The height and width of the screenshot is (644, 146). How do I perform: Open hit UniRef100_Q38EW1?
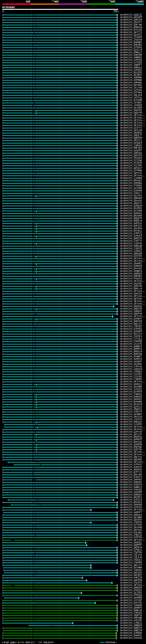click(131, 633)
